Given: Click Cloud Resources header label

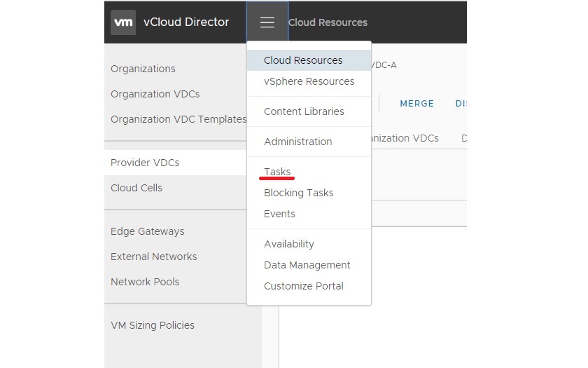Looking at the screenshot, I should 328,22.
